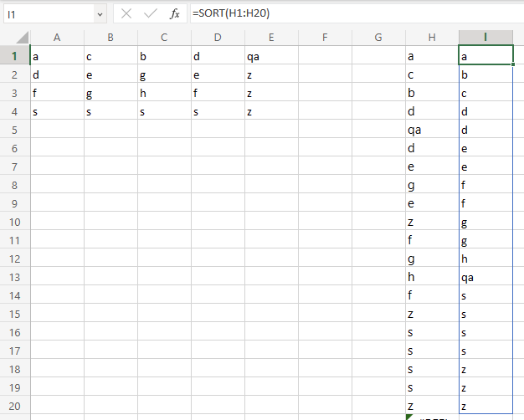524x420 pixels.
Task: Select column A header
Action: coord(57,37)
